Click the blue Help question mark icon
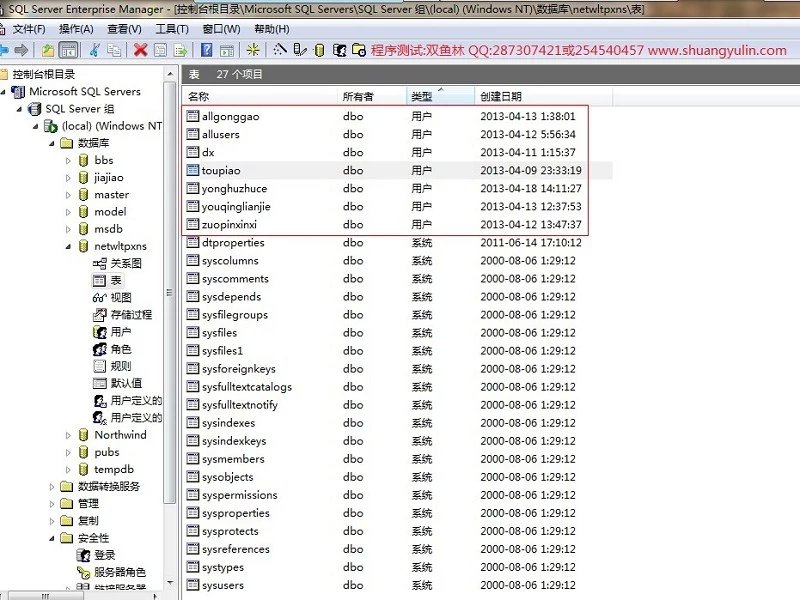 pyautogui.click(x=207, y=50)
